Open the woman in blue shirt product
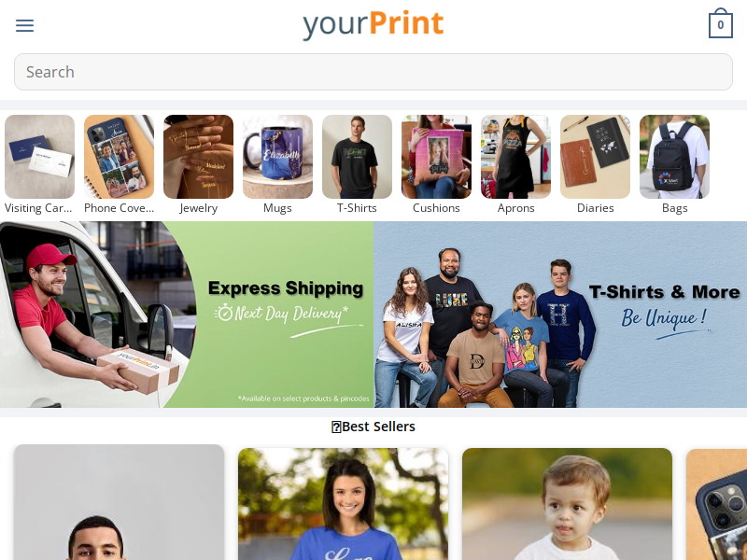This screenshot has width=747, height=560. tap(343, 504)
